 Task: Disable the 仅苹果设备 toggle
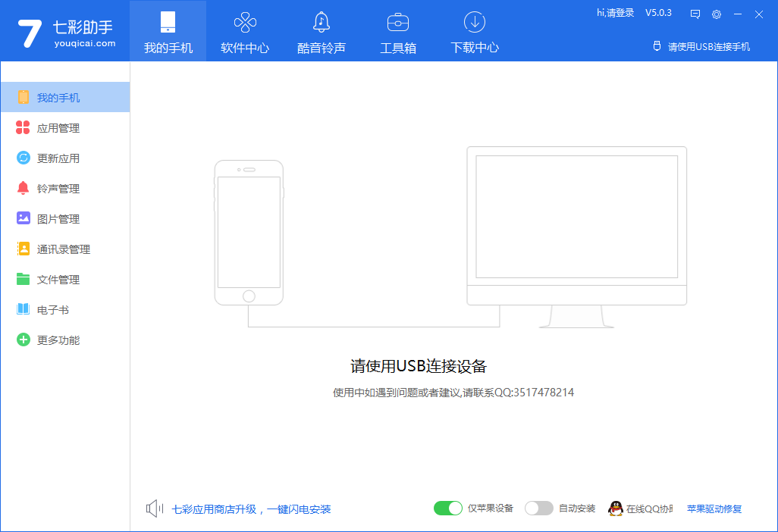pos(448,508)
